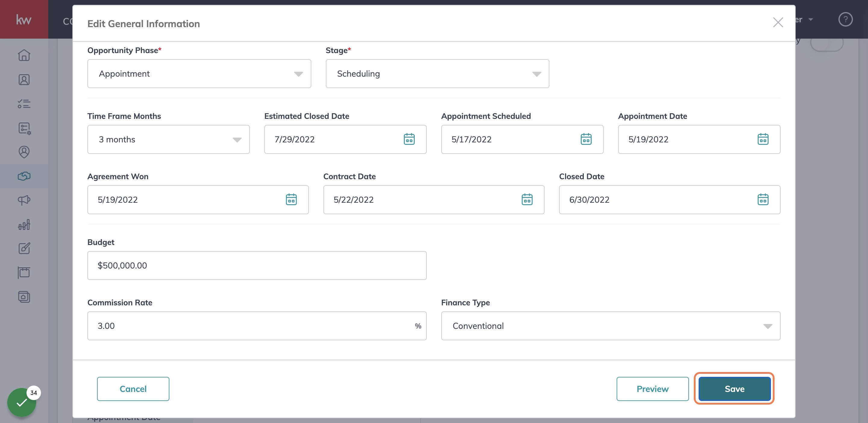Open the user menu arrow in header
Screen dimensions: 868x423
coord(811,20)
